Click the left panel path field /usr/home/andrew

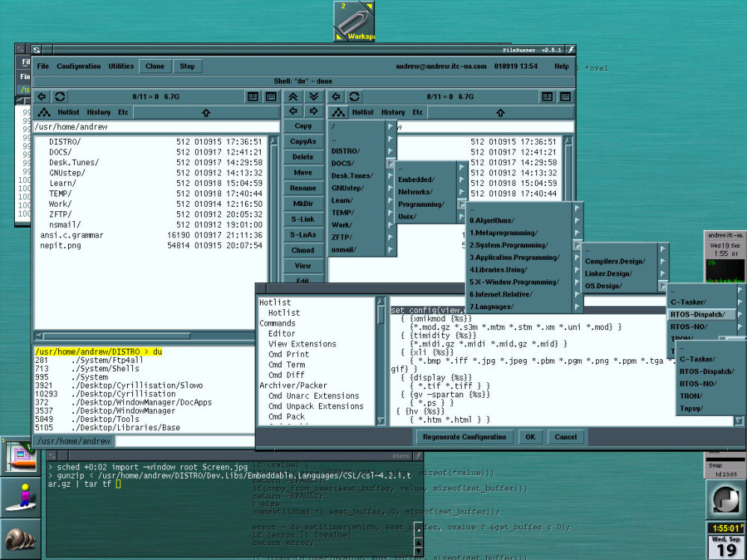click(156, 127)
